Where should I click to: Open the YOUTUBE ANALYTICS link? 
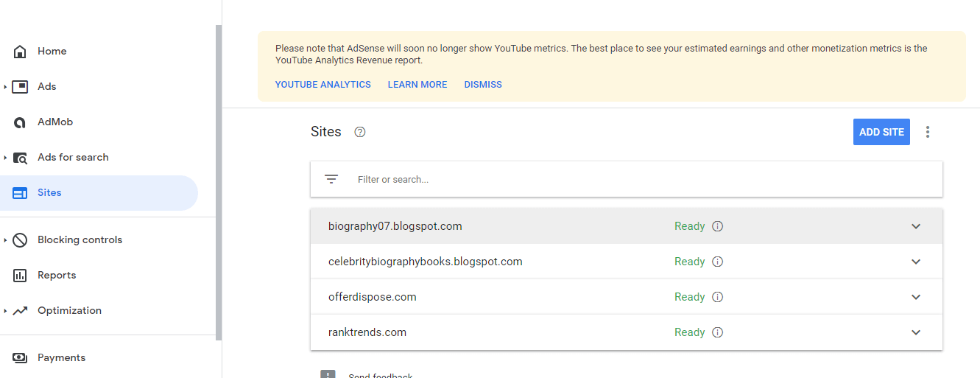(x=323, y=85)
